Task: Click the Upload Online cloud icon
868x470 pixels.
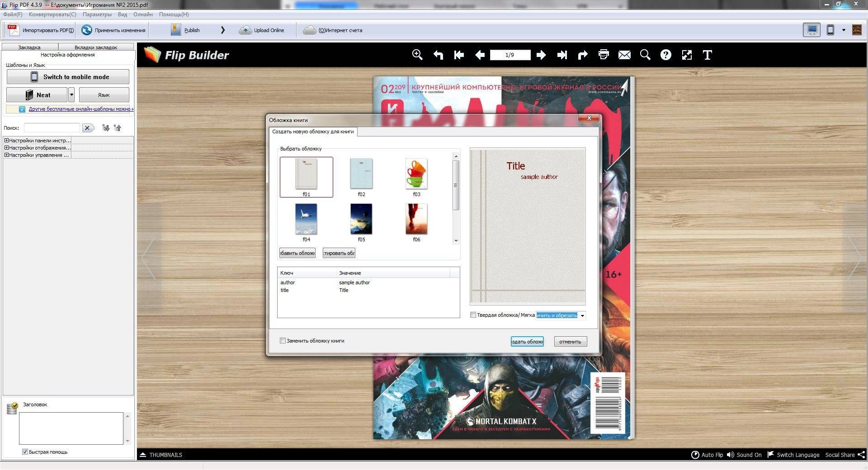Action: [x=245, y=30]
